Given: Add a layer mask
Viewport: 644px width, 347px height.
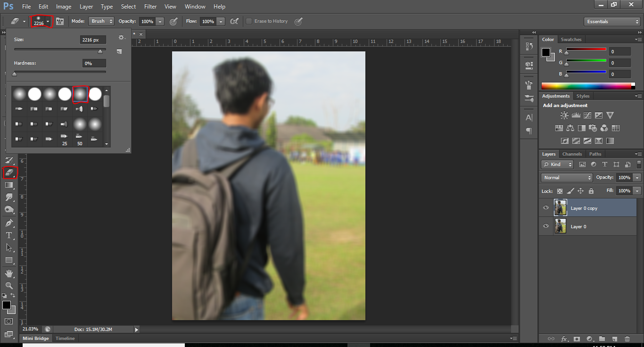Looking at the screenshot, I should tap(577, 339).
